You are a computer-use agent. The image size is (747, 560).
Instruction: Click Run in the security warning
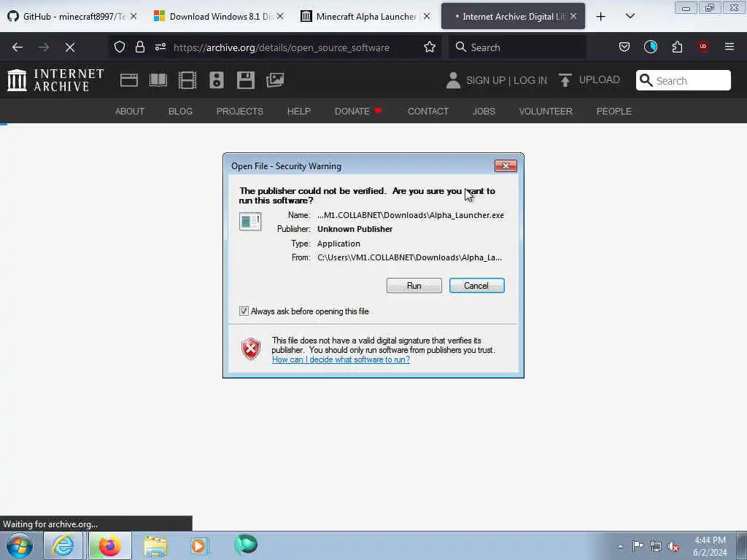tap(414, 286)
